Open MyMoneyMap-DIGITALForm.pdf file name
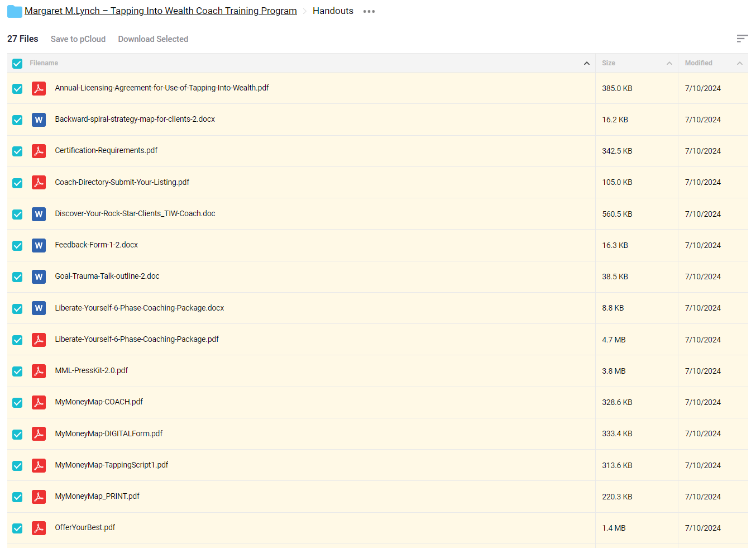 (x=109, y=433)
